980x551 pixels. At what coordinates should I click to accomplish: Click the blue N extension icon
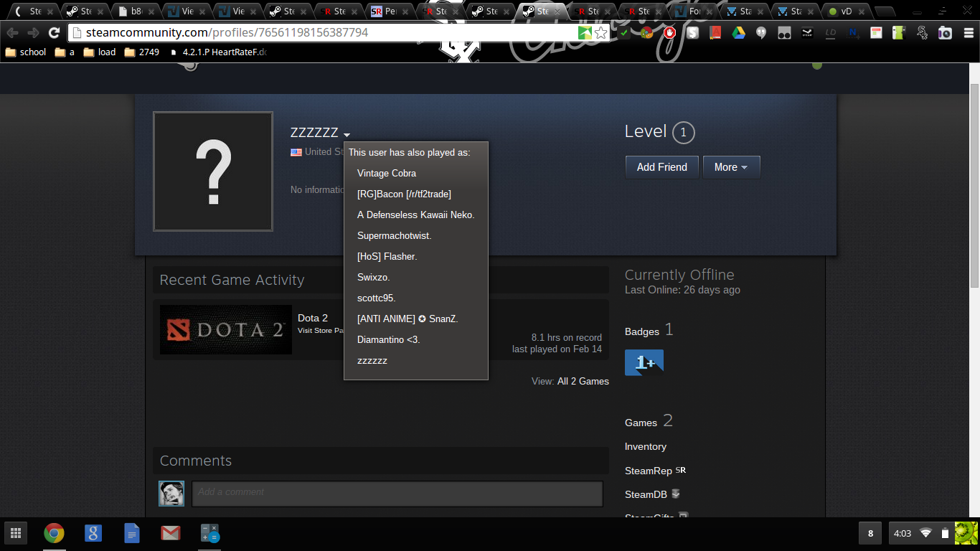pos(853,33)
